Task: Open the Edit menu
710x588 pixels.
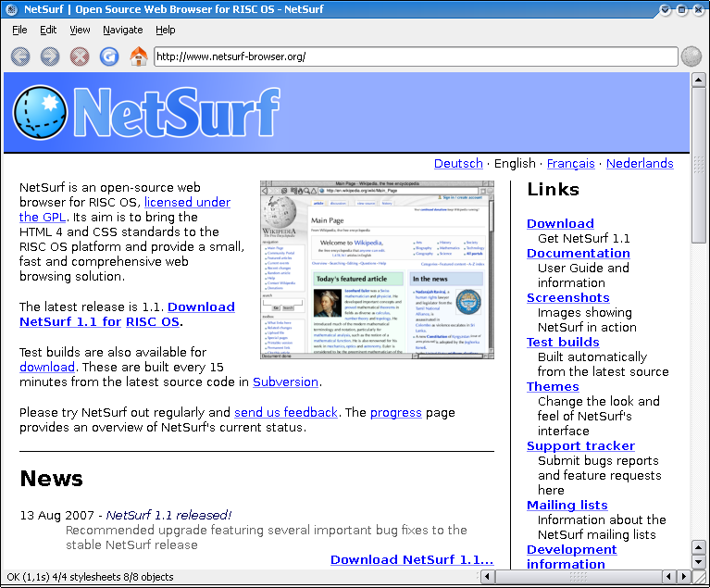Action: coord(48,30)
